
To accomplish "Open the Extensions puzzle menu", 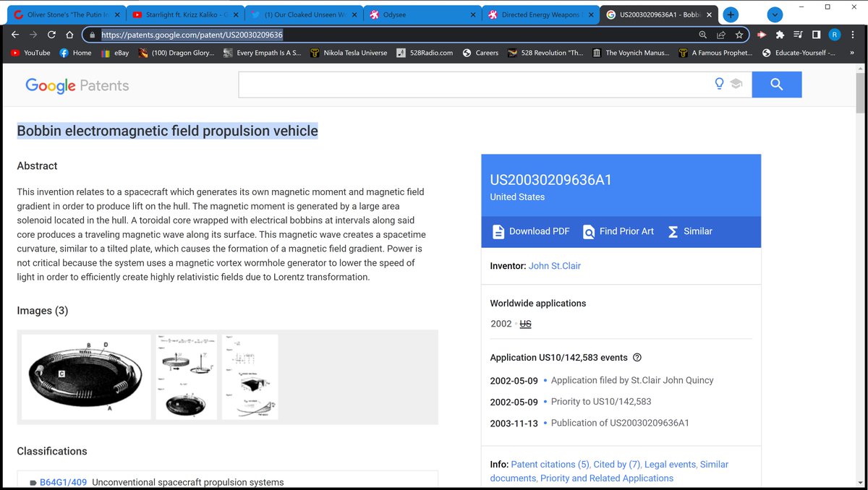I will coord(780,35).
